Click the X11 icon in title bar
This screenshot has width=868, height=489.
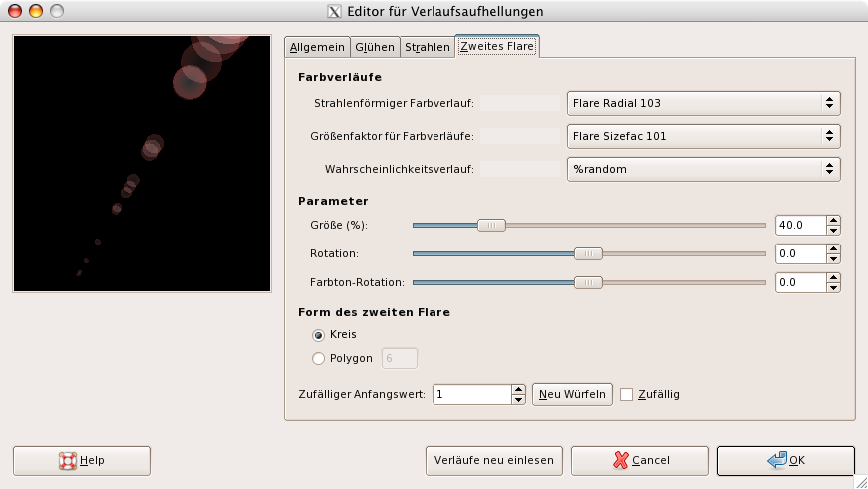(334, 12)
